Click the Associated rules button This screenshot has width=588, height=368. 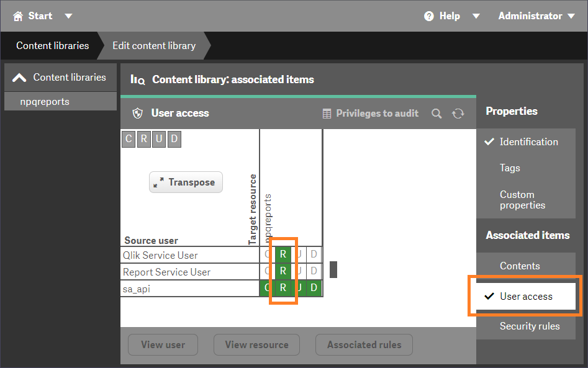coord(364,345)
